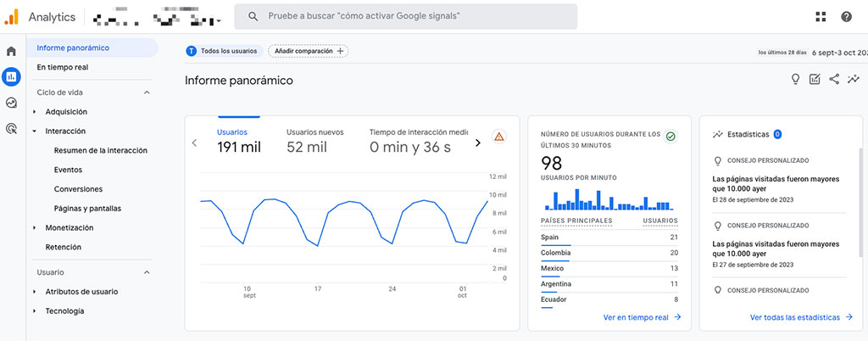Click the customize report pencil icon

[815, 80]
